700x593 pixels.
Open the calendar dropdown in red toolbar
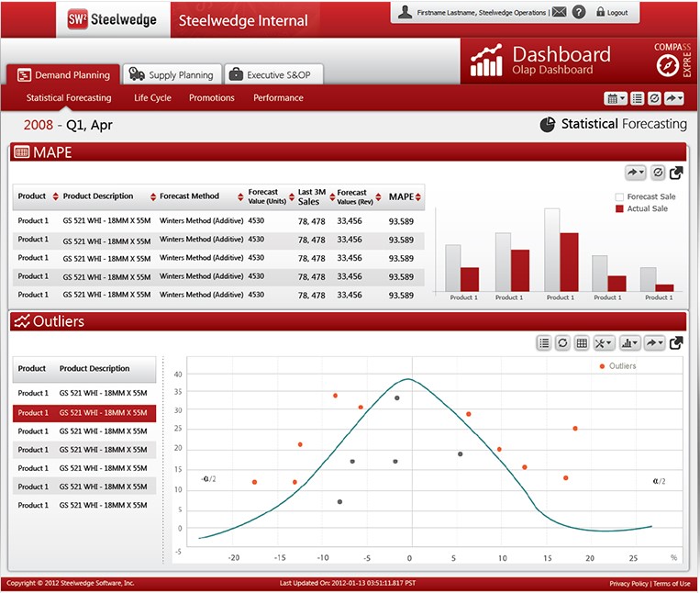(615, 98)
